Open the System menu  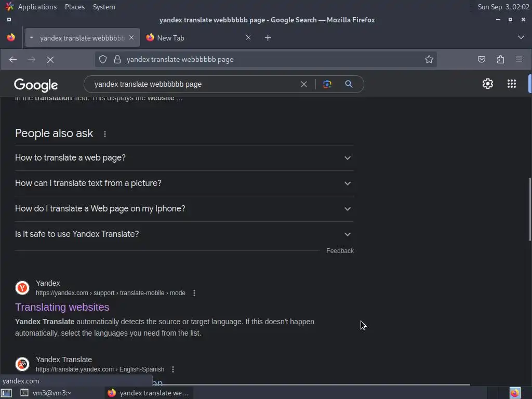pyautogui.click(x=104, y=7)
